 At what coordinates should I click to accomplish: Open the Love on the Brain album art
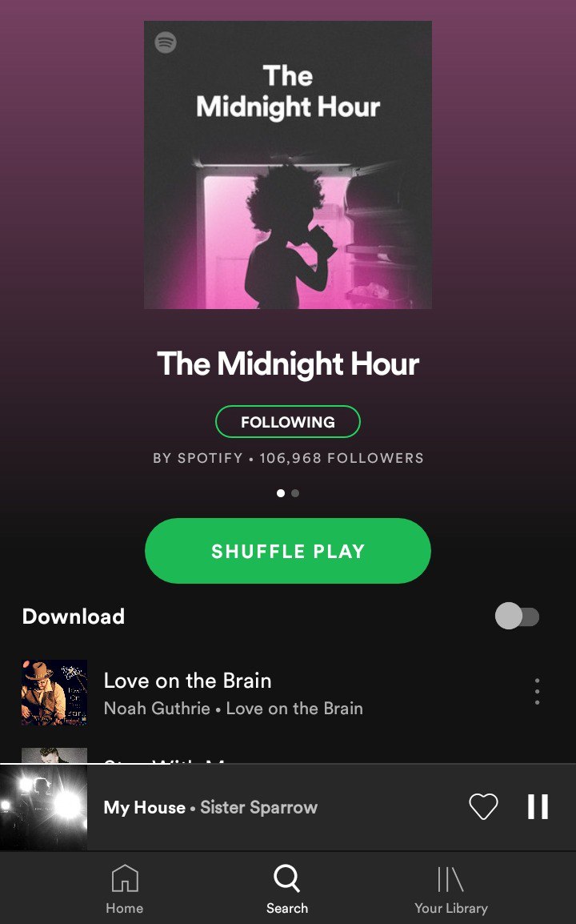pos(54,693)
